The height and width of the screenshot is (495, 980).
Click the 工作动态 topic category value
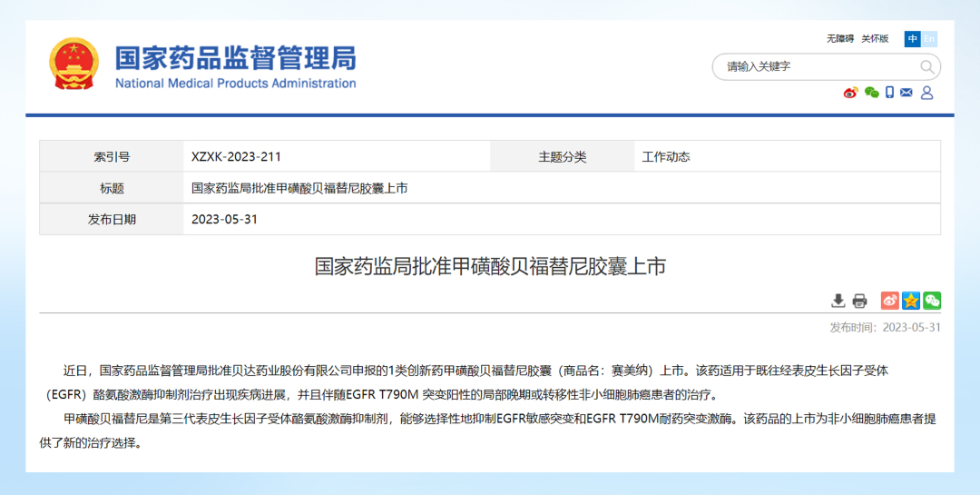tap(666, 156)
